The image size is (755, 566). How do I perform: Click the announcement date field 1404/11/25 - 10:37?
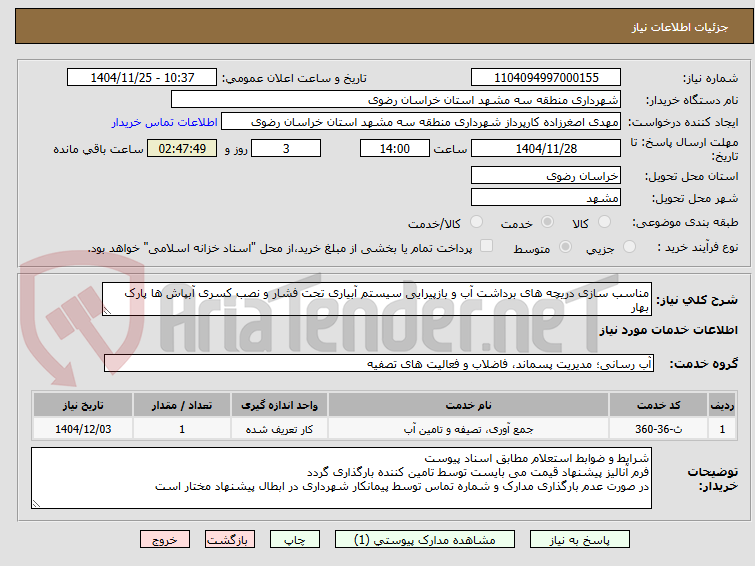pyautogui.click(x=142, y=78)
